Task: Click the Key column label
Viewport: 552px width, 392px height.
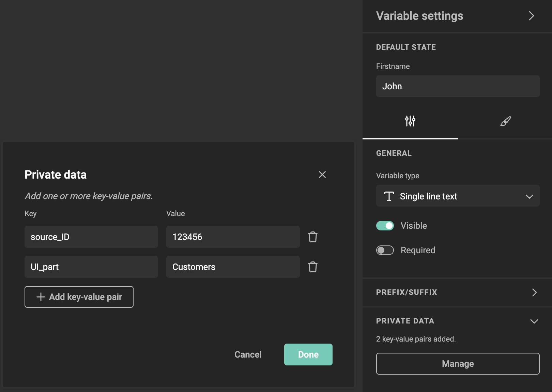Action: click(x=31, y=213)
